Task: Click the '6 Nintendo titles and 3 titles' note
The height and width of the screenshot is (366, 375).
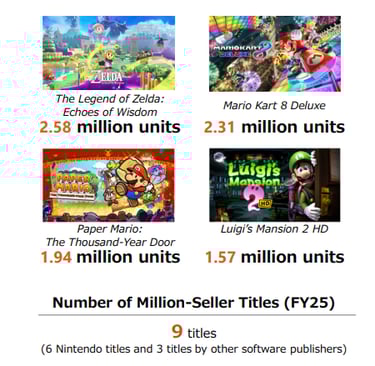Action: (194, 349)
